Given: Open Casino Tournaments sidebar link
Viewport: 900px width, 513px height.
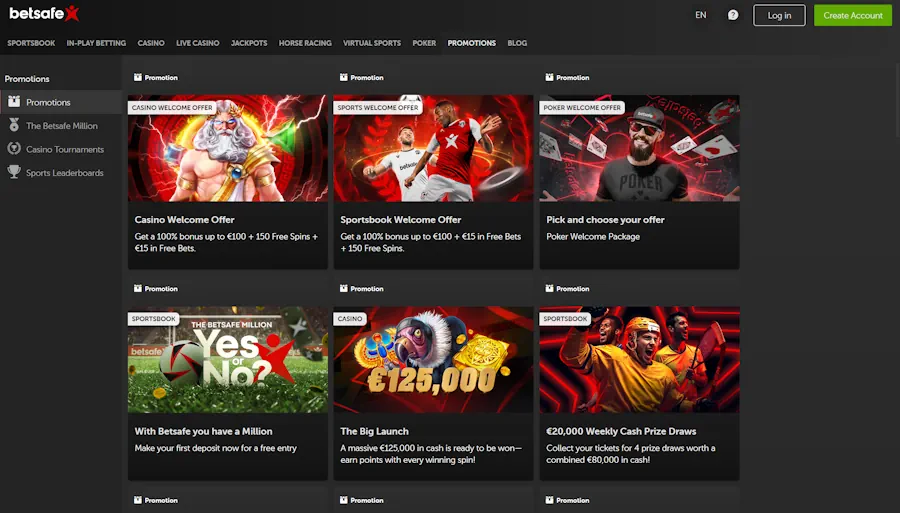Looking at the screenshot, I should 65,149.
